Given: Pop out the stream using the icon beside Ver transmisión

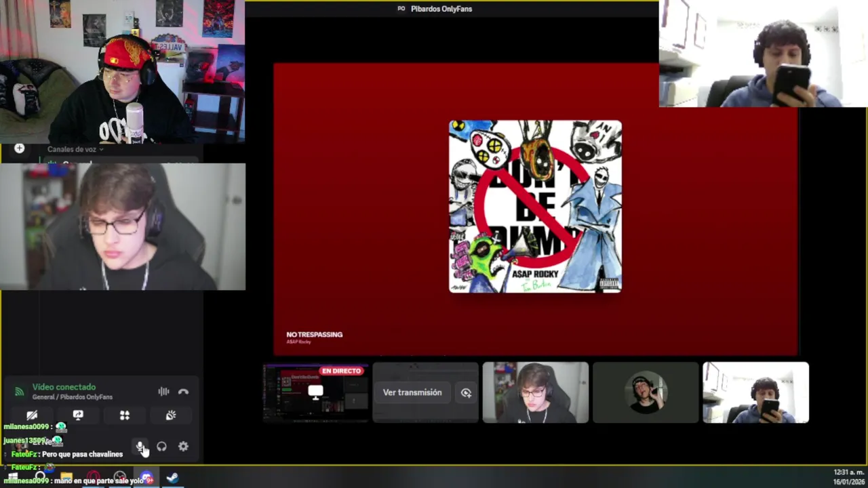Looking at the screenshot, I should 466,392.
